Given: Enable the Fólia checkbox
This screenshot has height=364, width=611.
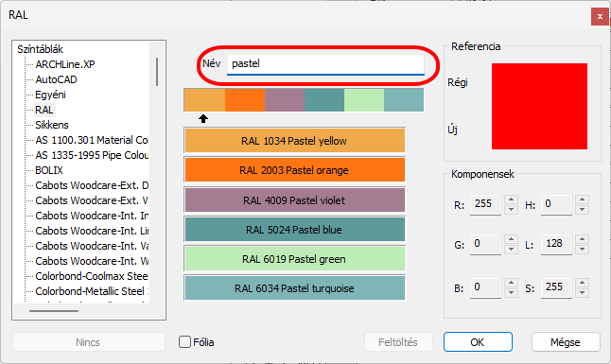Looking at the screenshot, I should click(x=184, y=342).
